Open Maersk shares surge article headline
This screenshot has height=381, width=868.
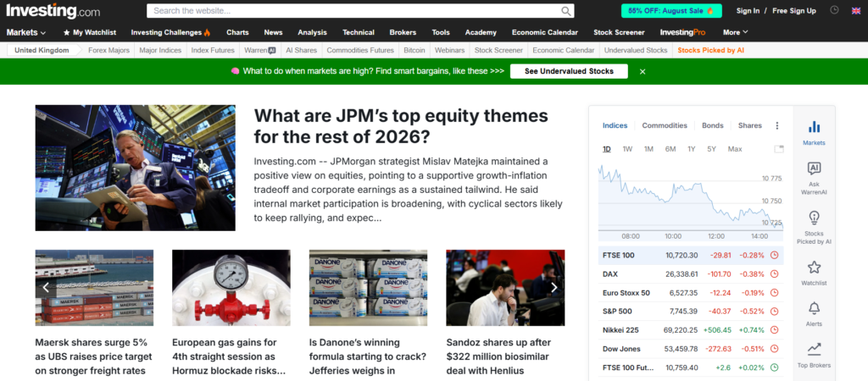tap(93, 356)
